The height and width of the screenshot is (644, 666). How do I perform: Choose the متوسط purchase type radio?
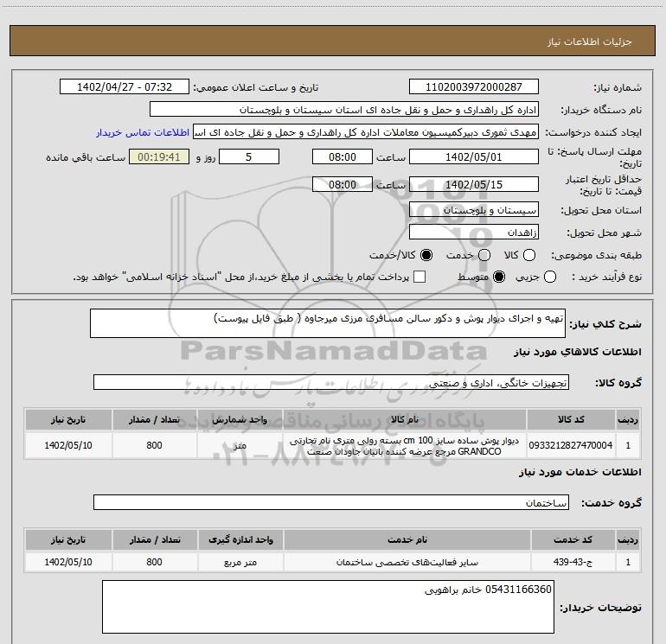click(499, 277)
